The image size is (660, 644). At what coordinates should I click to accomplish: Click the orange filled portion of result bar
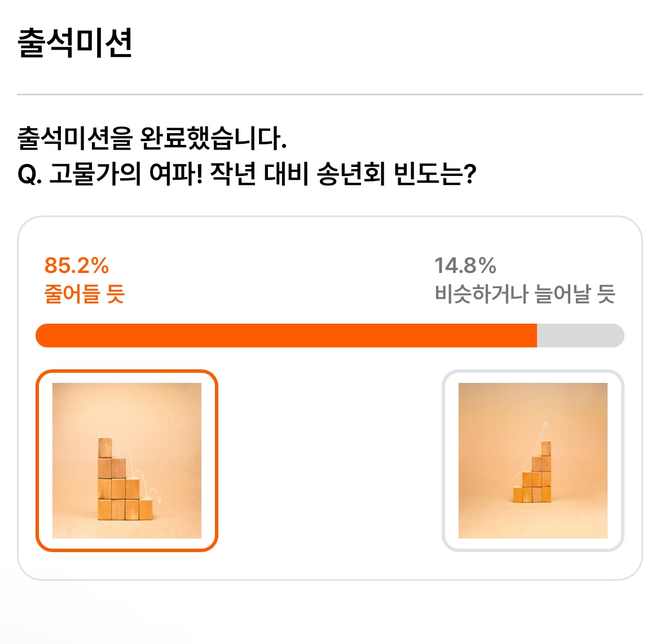(286, 336)
